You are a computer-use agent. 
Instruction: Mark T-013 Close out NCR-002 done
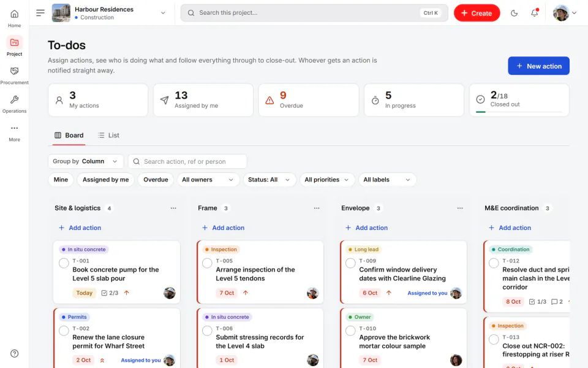click(x=494, y=339)
